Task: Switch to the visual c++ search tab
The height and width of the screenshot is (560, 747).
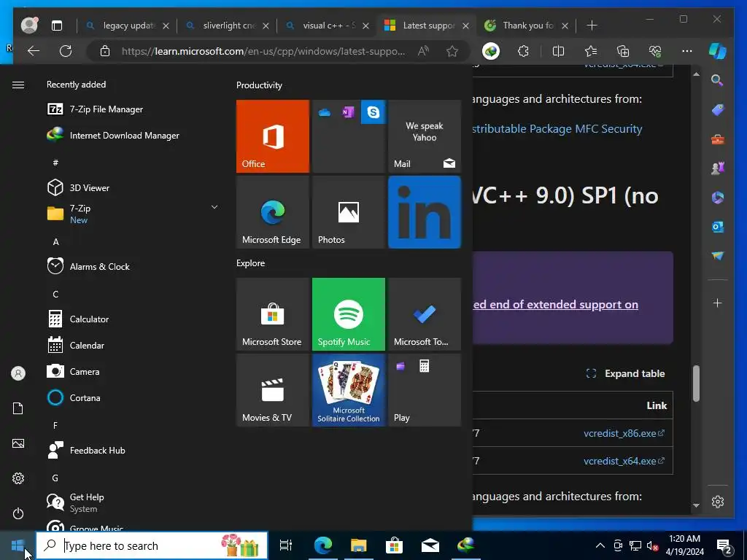Action: tap(328, 26)
